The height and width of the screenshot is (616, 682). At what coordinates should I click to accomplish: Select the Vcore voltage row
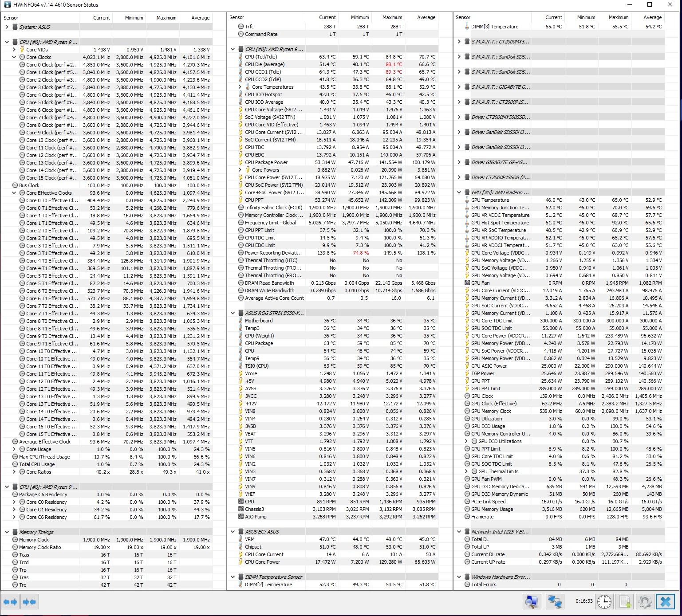(333, 373)
